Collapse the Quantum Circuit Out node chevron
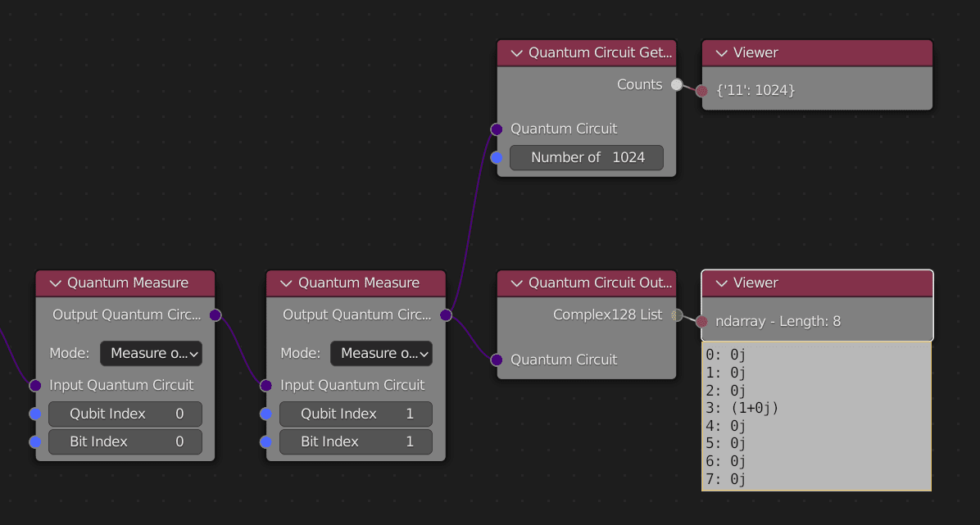The image size is (980, 525). click(x=516, y=283)
